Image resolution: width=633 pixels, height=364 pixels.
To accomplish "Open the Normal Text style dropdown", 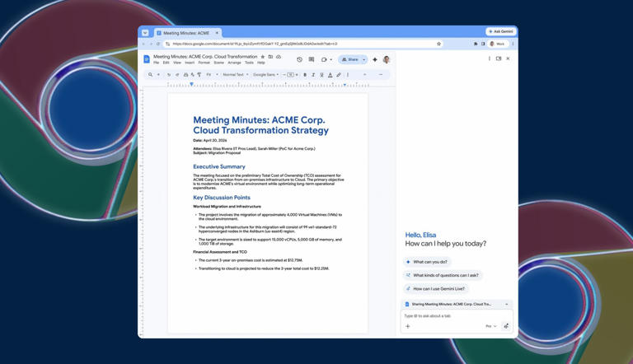I will (x=235, y=75).
